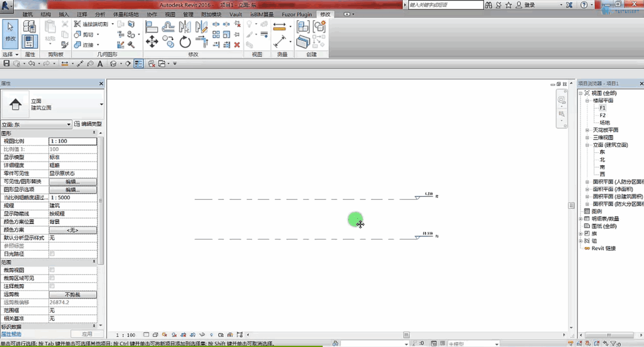Expand the 族 tree node
Screen dimensions: 644x347
pos(580,234)
